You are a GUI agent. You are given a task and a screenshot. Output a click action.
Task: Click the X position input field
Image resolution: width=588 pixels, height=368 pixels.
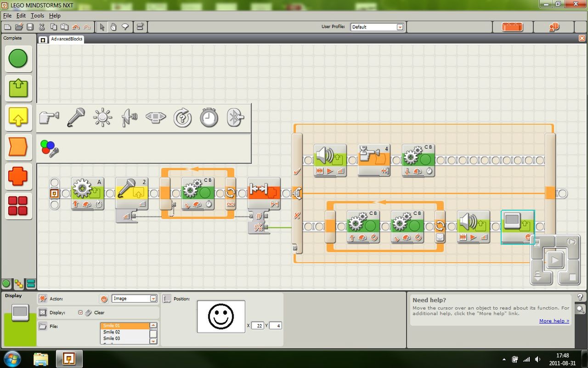tap(257, 326)
